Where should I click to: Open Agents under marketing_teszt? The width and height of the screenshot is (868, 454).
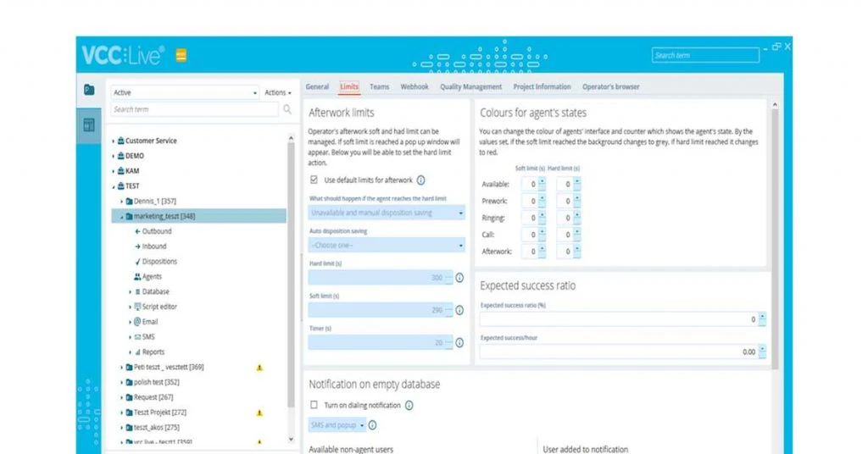tap(152, 276)
